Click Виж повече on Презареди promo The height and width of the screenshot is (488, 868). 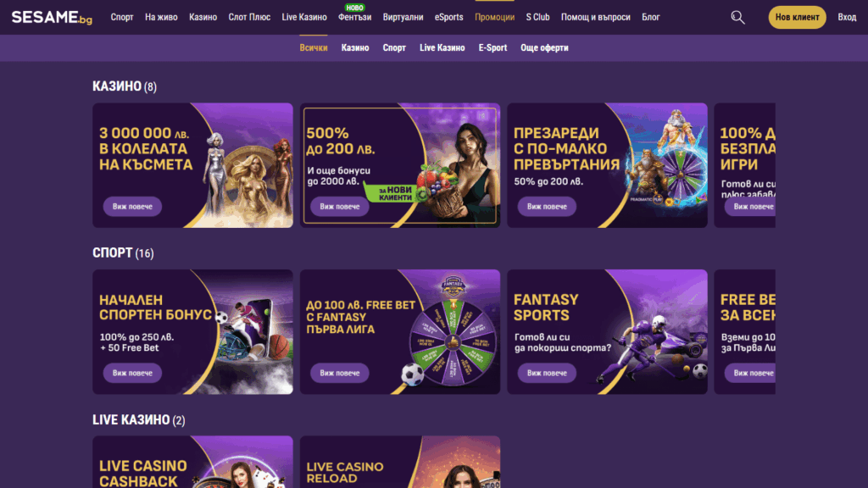[547, 207]
